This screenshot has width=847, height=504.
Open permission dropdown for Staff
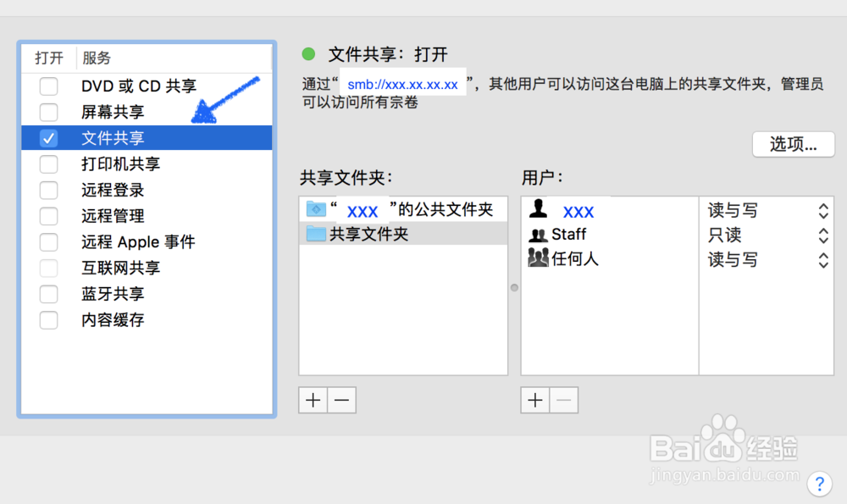tap(822, 235)
